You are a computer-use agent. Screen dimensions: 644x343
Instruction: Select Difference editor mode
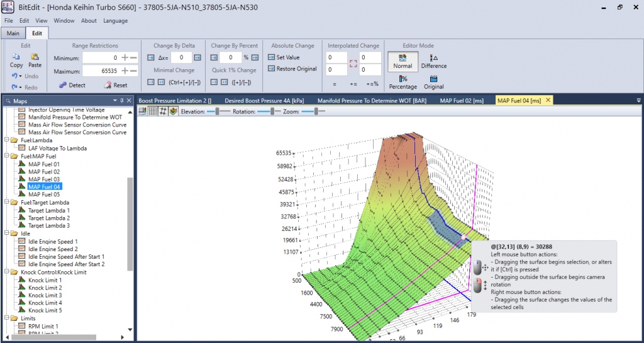coord(434,62)
